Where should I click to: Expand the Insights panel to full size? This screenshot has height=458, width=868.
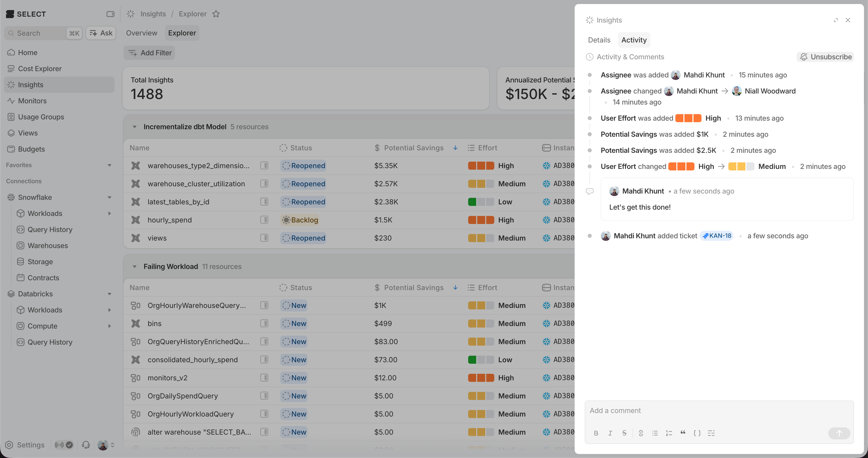click(x=836, y=20)
